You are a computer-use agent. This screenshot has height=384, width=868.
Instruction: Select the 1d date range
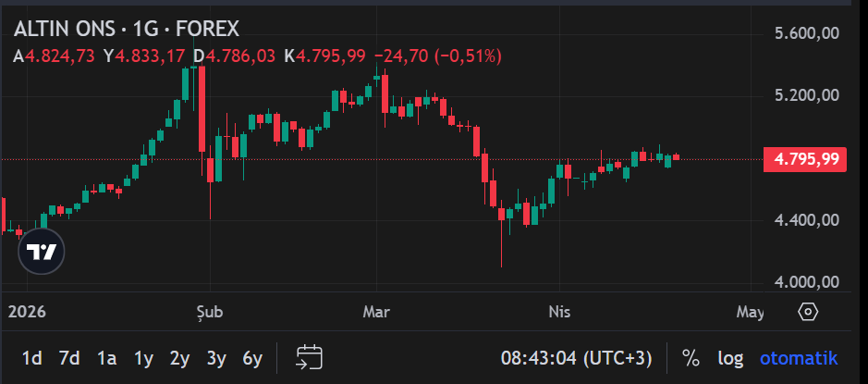tap(31, 357)
